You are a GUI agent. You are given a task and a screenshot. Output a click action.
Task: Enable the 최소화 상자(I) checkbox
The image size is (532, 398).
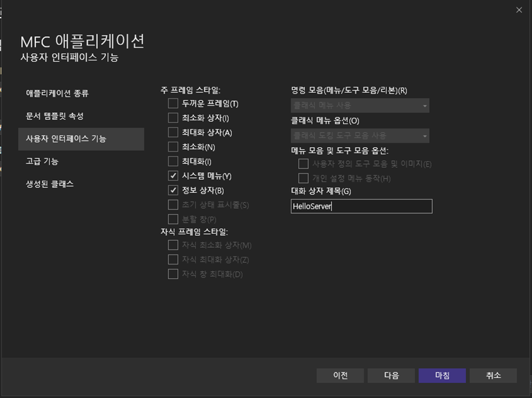click(173, 118)
